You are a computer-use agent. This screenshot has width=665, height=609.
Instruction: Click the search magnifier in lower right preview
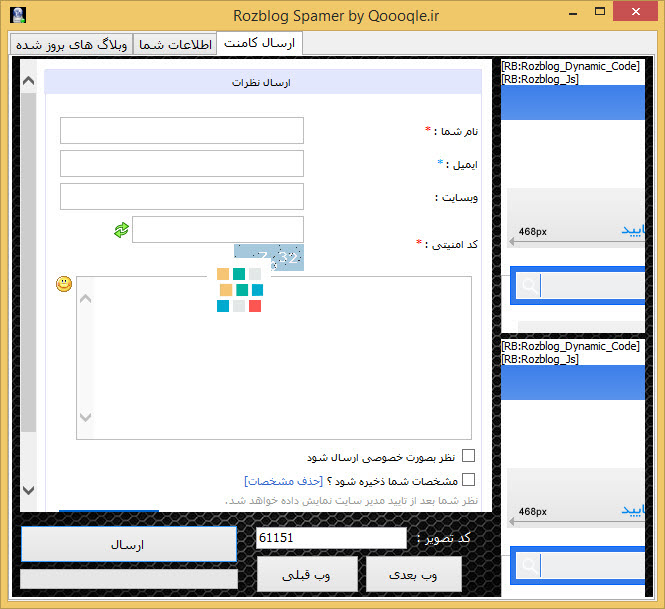click(529, 565)
